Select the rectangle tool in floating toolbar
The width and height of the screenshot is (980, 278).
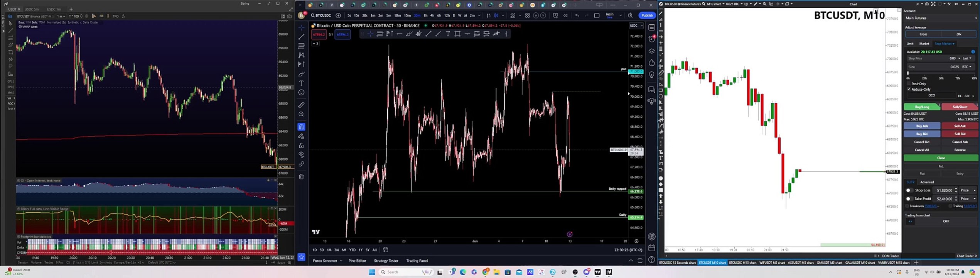(x=457, y=34)
